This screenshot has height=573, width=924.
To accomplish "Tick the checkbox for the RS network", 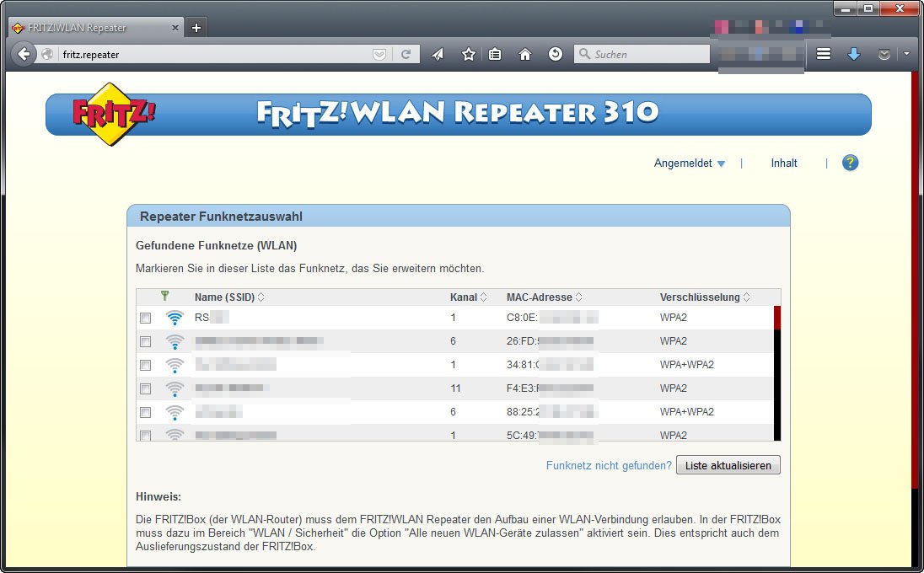I will (146, 318).
